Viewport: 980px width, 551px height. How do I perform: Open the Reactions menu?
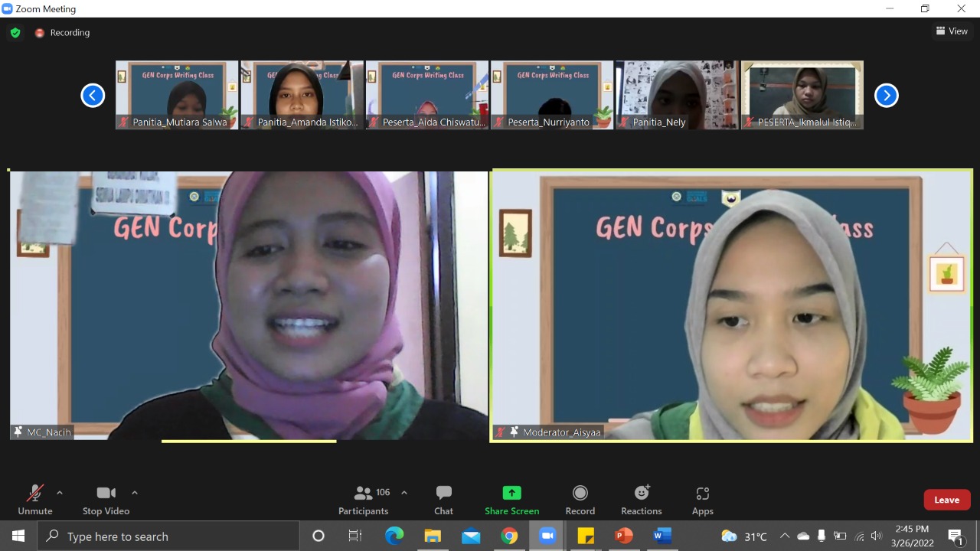[x=642, y=500]
